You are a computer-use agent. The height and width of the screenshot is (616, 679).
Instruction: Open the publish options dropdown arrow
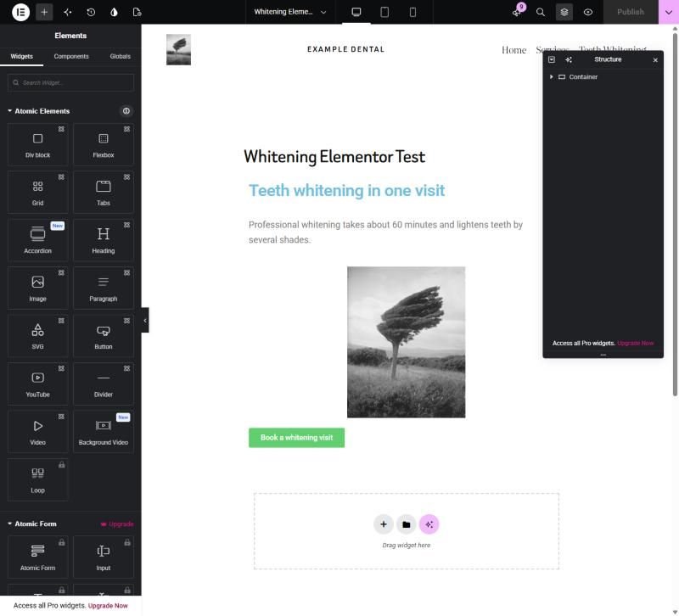pos(668,12)
